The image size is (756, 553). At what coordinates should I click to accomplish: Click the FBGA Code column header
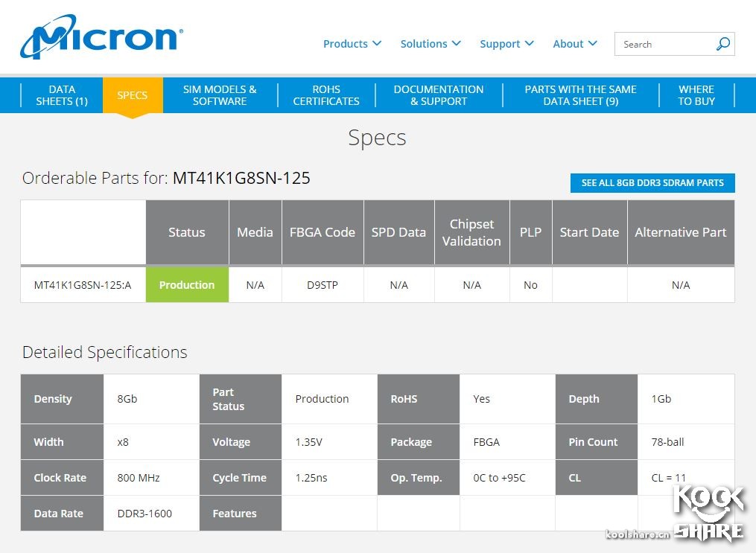[323, 232]
